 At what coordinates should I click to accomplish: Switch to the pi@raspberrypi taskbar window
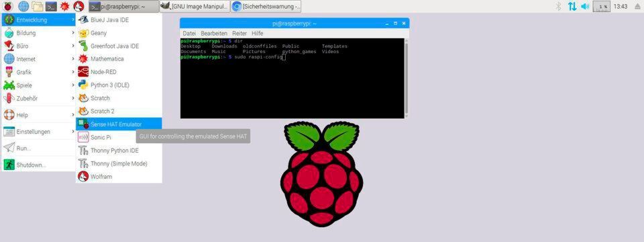tap(123, 6)
